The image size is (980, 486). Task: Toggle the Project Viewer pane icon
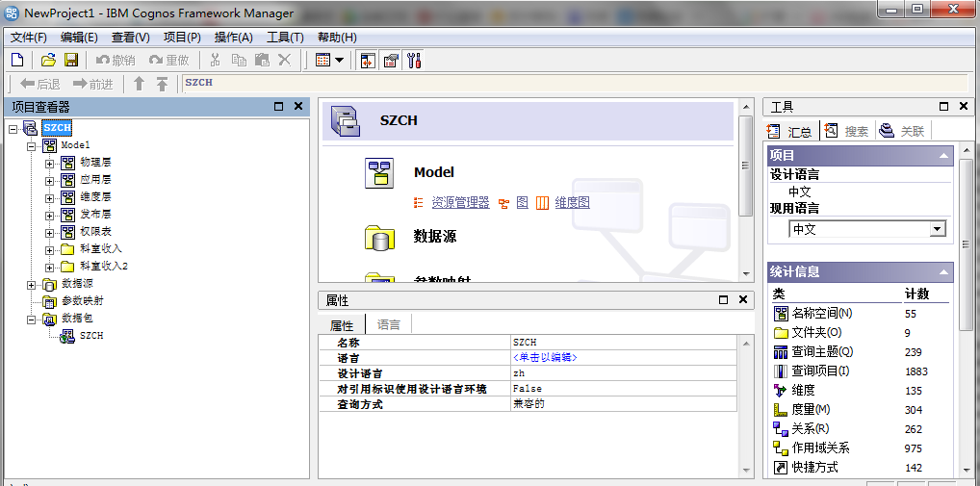368,61
